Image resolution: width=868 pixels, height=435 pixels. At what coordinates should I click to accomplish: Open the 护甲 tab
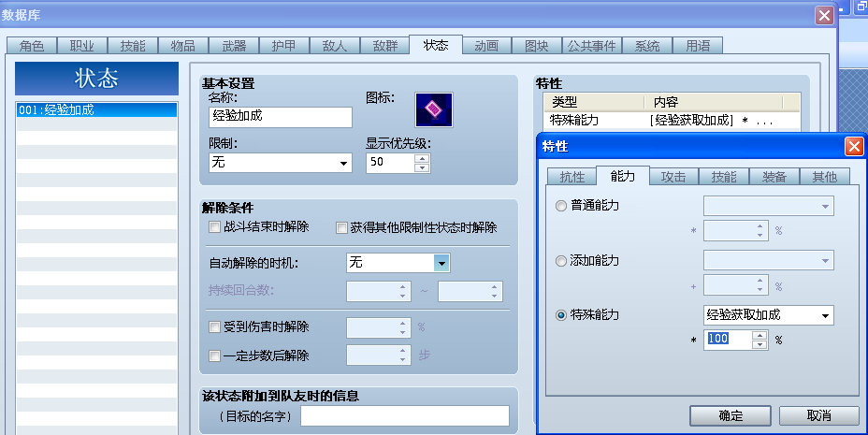coord(284,46)
